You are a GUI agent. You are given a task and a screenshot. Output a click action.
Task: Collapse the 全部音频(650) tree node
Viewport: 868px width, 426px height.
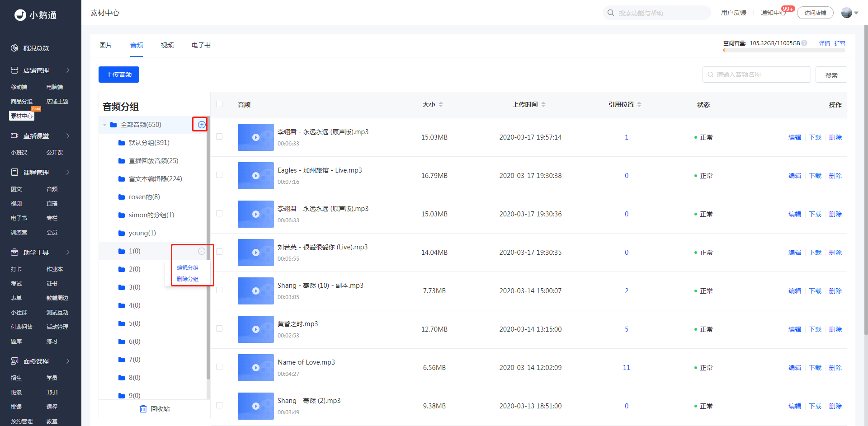[104, 125]
